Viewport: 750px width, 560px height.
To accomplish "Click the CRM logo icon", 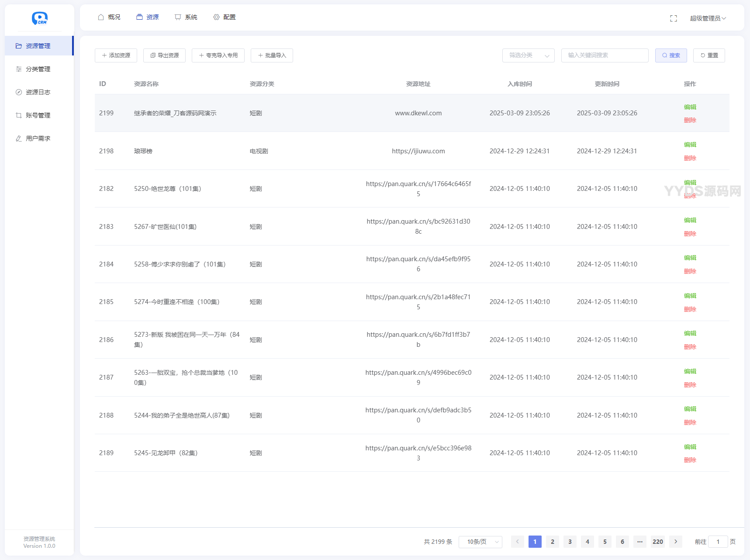I will (39, 18).
